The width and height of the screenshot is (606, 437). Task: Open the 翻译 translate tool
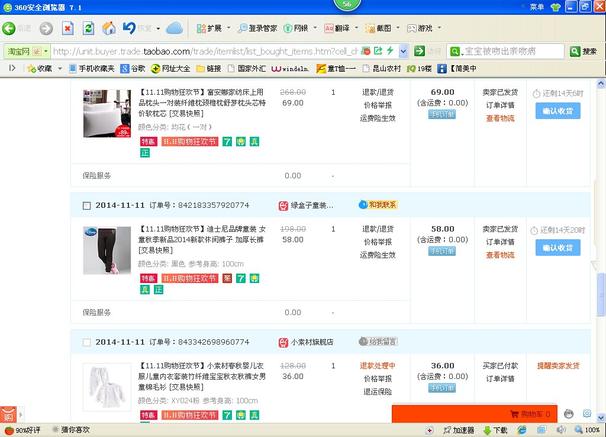click(x=337, y=28)
